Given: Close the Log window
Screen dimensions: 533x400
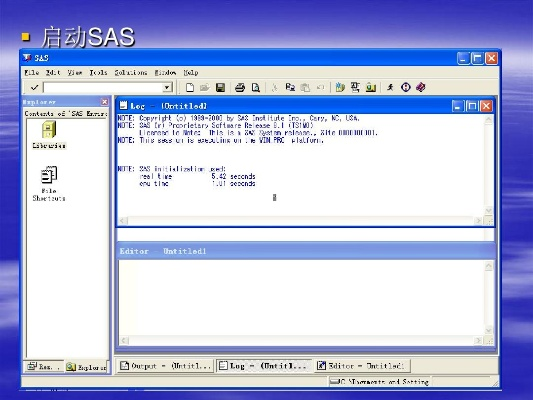Looking at the screenshot, I should [x=486, y=106].
